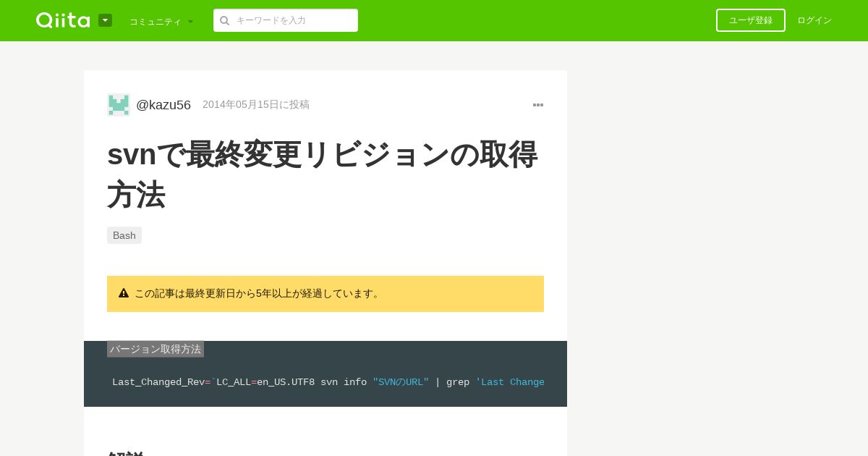This screenshot has height=456, width=868.
Task: Click the 2014年05月15日に投稿 date text
Action: click(256, 104)
